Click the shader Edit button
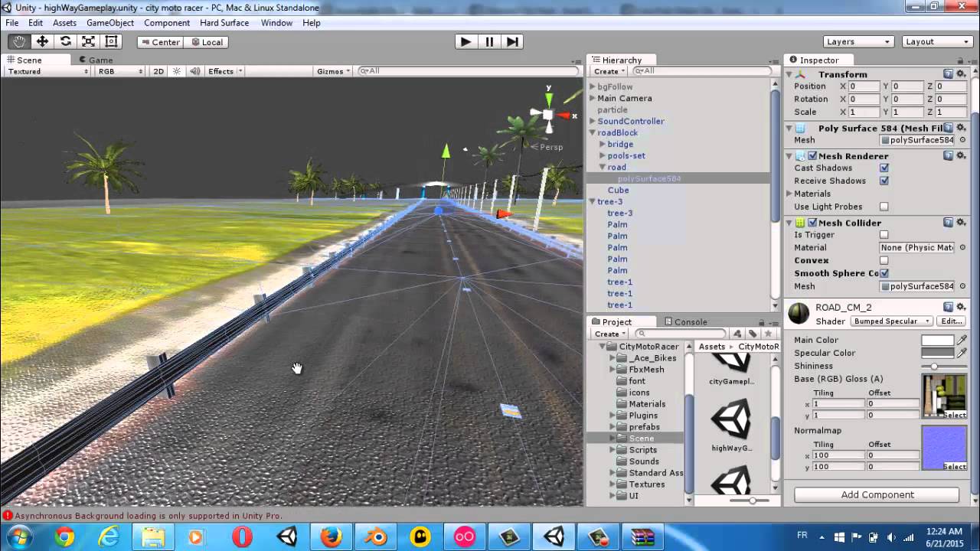980x551 pixels. pos(951,321)
